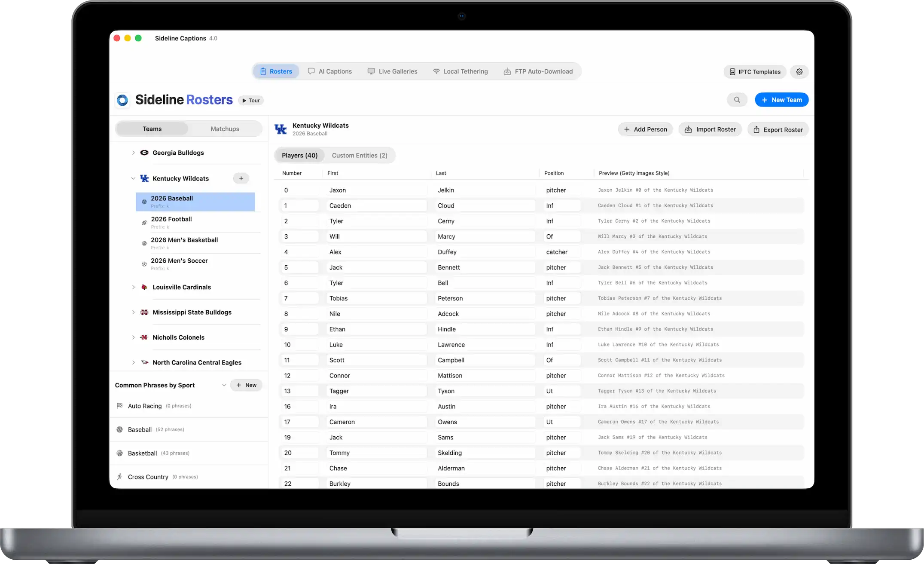Click the Kentucky Wildcats logo in roster header

tap(281, 129)
